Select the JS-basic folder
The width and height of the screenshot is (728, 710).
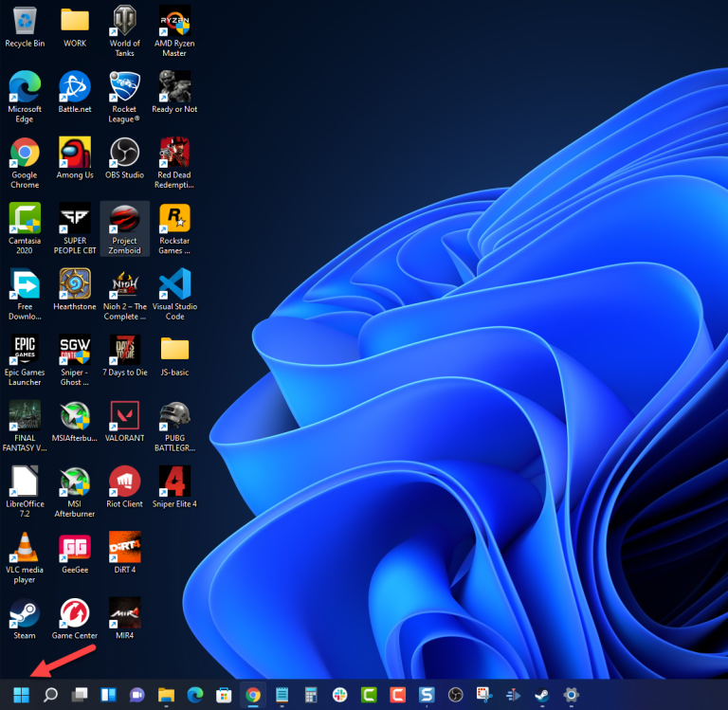point(174,356)
